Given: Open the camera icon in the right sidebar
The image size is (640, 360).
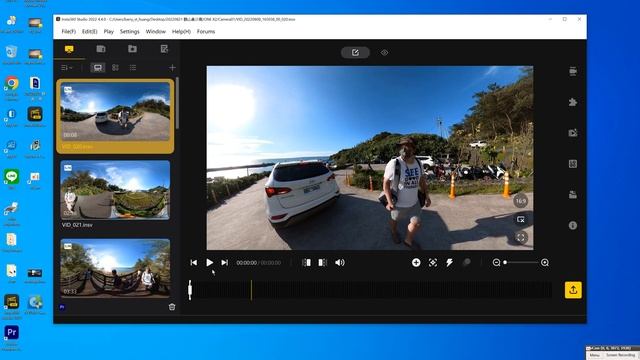Looking at the screenshot, I should (x=573, y=71).
